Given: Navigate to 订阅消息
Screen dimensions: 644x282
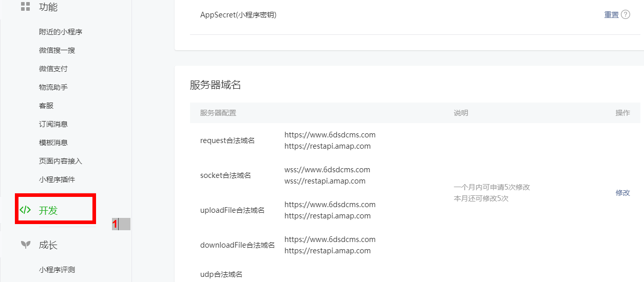Looking at the screenshot, I should [53, 124].
